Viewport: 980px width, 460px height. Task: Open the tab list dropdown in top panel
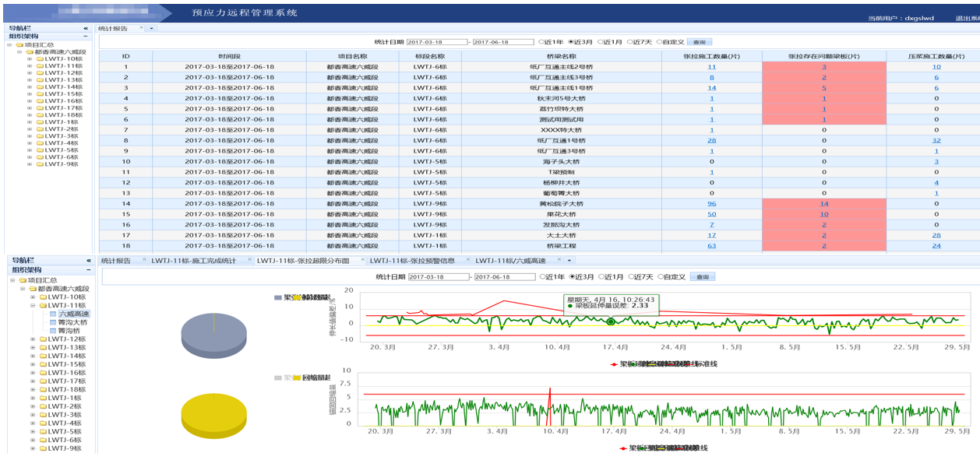[x=152, y=28]
